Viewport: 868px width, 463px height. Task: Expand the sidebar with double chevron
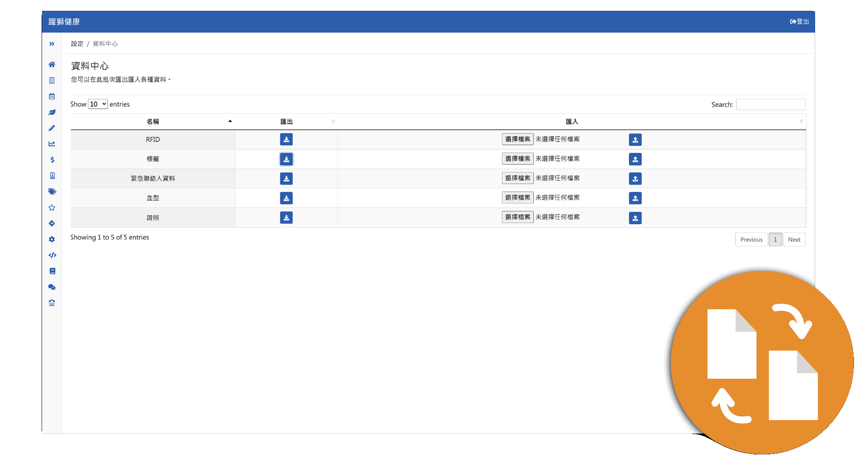click(52, 44)
